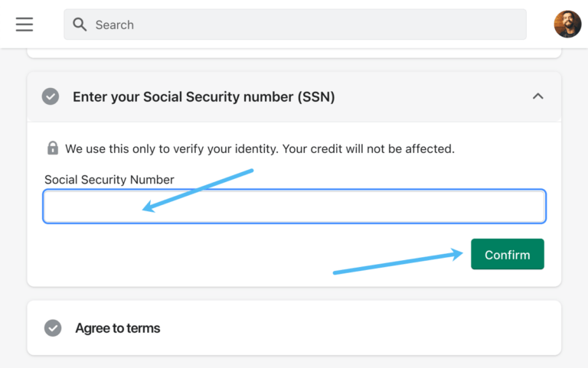588x368 pixels.
Task: Click the checkmark circle beside SSN heading
Action: point(51,97)
